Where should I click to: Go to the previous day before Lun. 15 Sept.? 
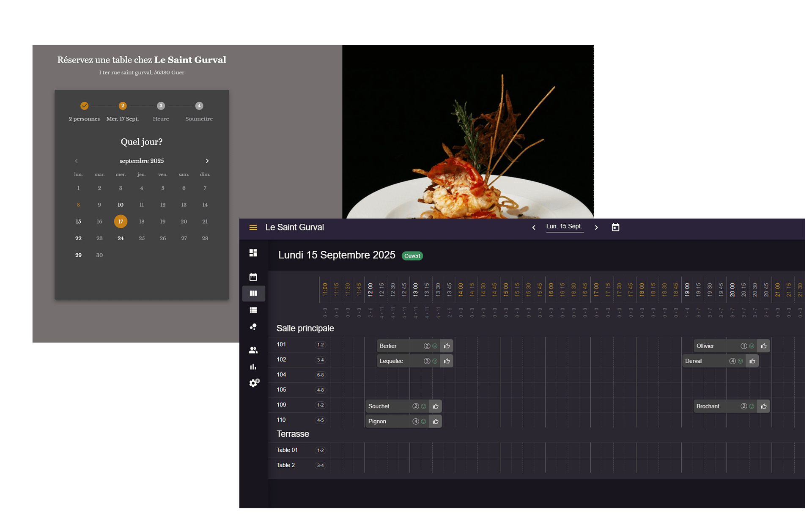(534, 228)
